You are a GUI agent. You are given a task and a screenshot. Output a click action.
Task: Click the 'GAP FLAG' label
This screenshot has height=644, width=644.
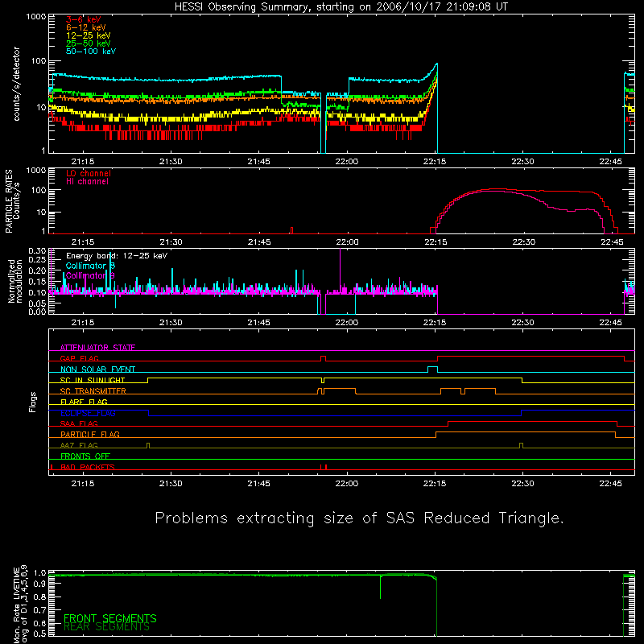(x=79, y=358)
